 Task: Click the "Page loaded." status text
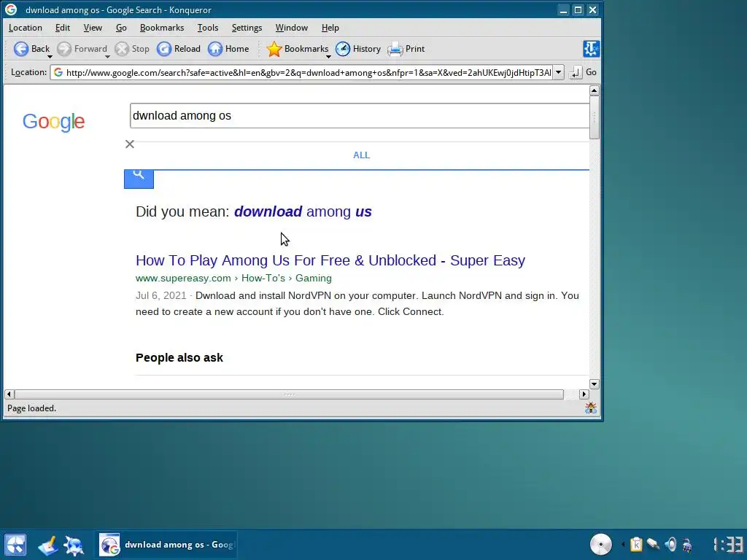point(32,408)
